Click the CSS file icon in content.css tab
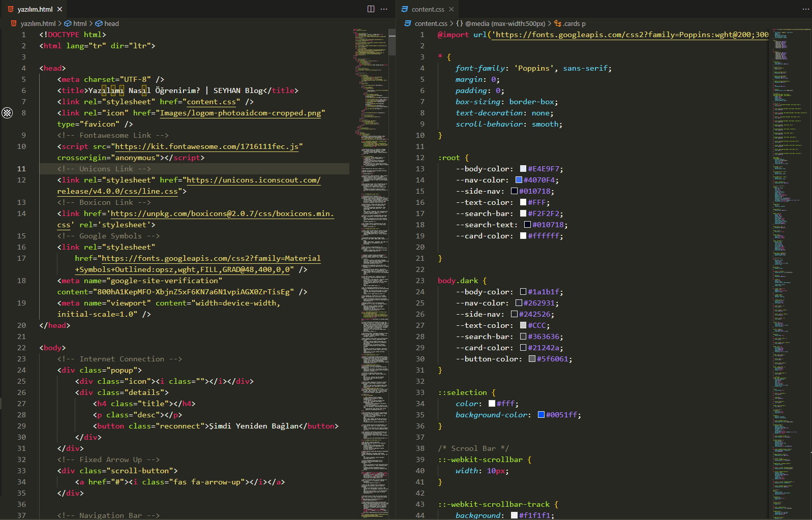Viewport: 812px width, 520px height. [x=405, y=9]
